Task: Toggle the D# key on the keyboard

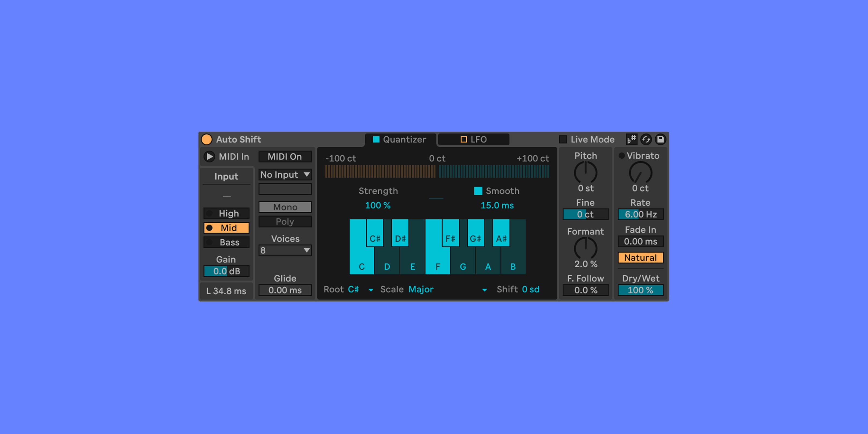Action: point(400,233)
